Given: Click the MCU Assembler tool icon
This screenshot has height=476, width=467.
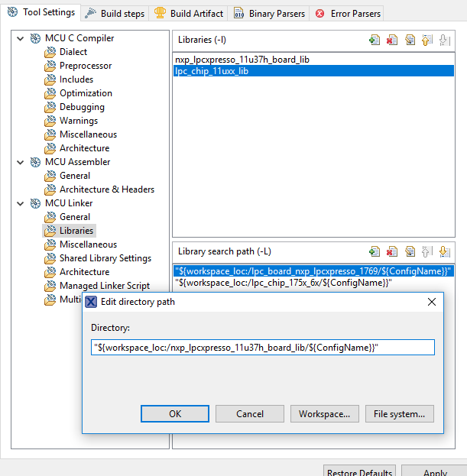Looking at the screenshot, I should 35,162.
